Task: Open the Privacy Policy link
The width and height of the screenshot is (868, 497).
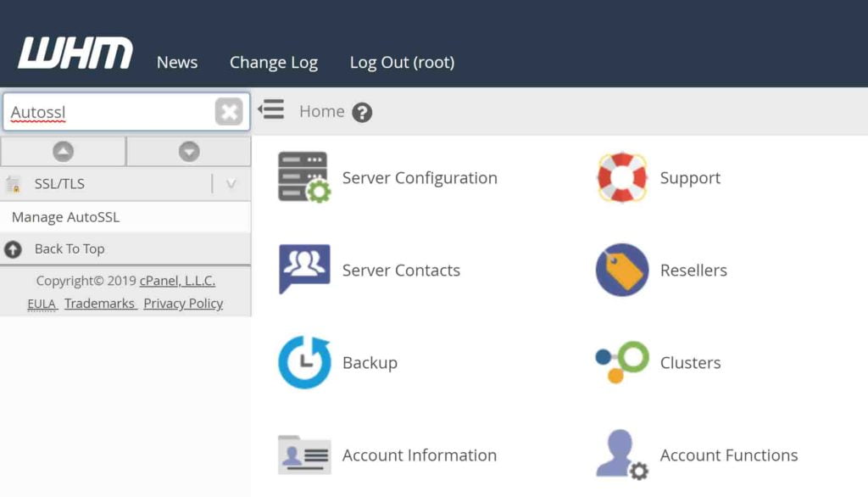Action: point(183,304)
